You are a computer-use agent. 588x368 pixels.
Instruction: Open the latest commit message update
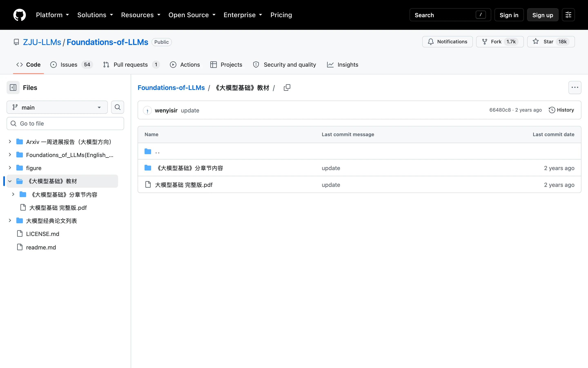(x=190, y=110)
